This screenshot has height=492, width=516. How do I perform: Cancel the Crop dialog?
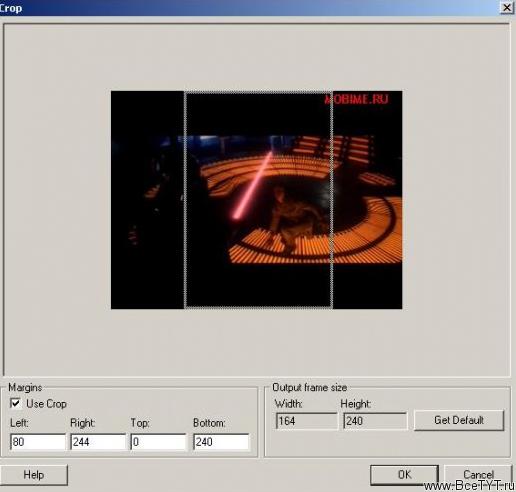tap(478, 475)
